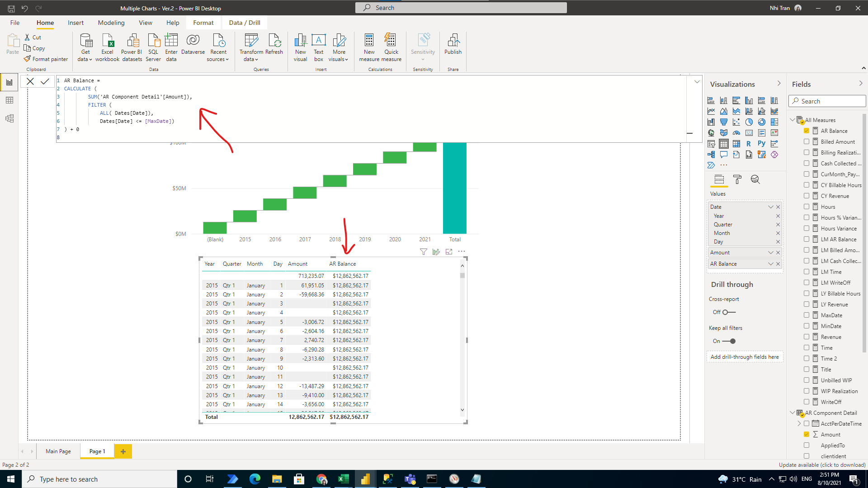
Task: Check the Billed Amount measure
Action: (807, 141)
